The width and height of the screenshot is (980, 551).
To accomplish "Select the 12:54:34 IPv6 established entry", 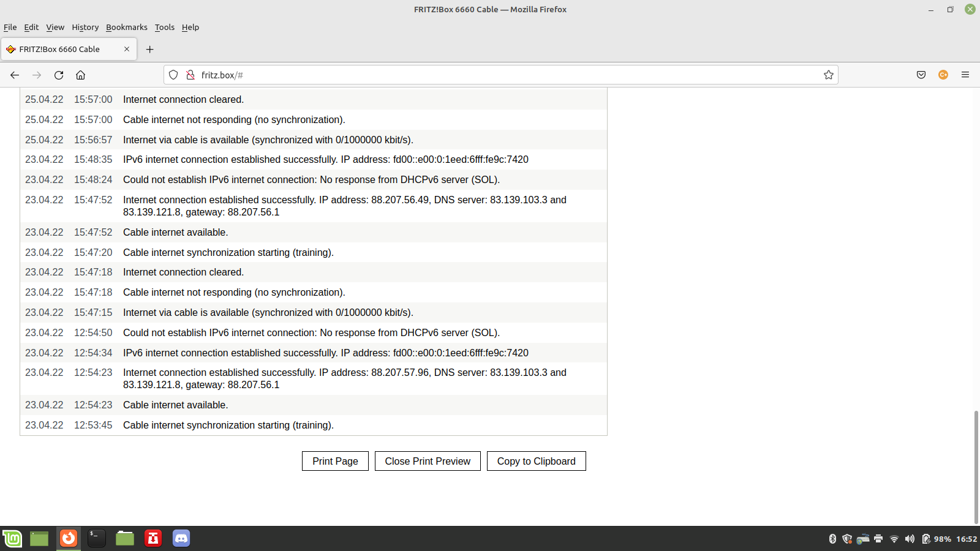I will 314,353.
